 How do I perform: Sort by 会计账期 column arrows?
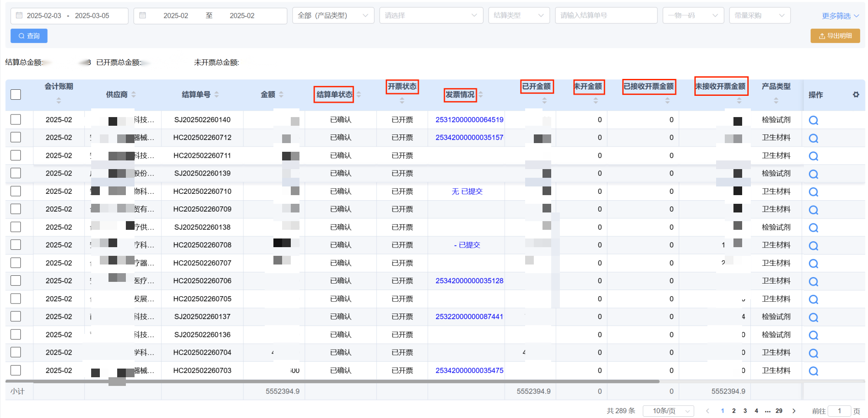pos(59,101)
